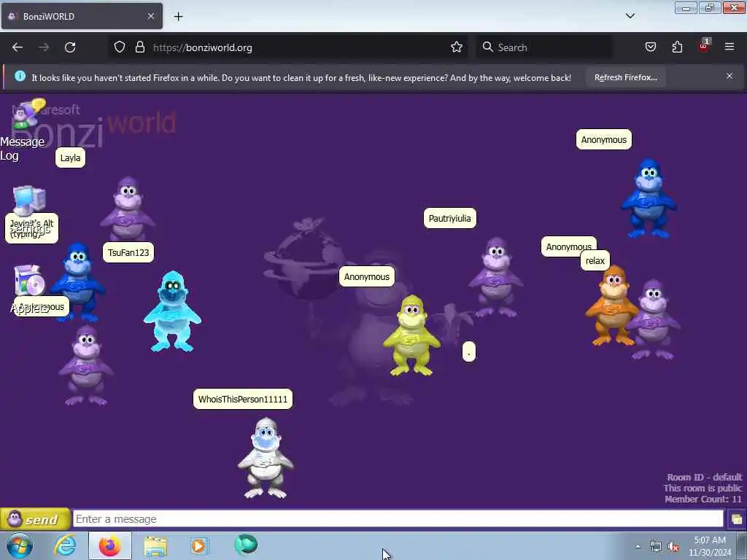View site security padlock info

tap(139, 47)
